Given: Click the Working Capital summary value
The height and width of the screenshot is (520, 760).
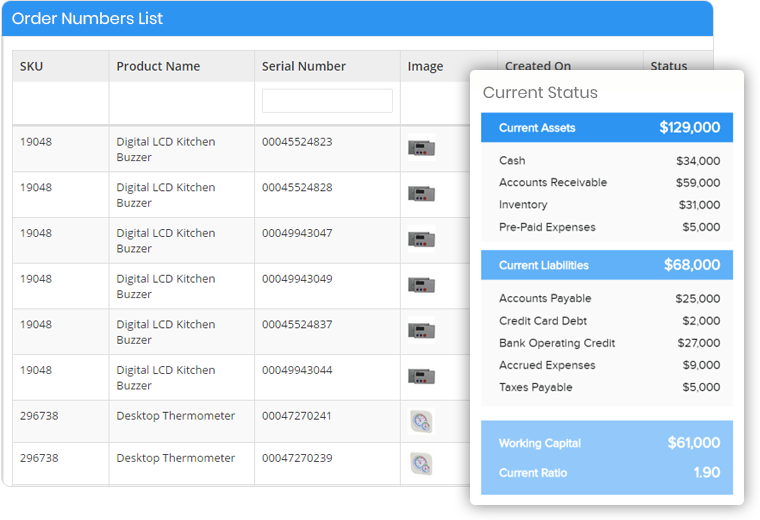Looking at the screenshot, I should [x=694, y=442].
